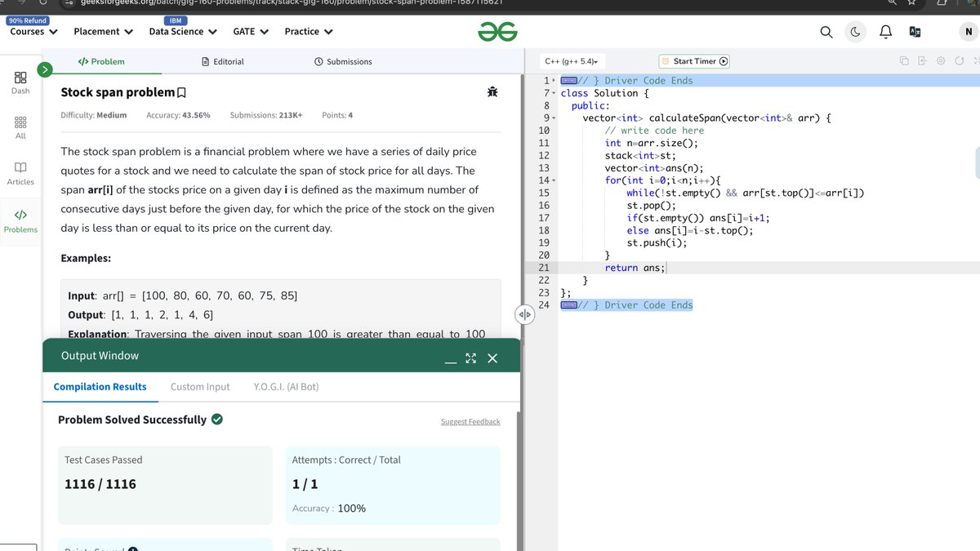Screen dimensions: 980x551
Task: Click the 1116 / 1116 test cases value
Action: 100,484
